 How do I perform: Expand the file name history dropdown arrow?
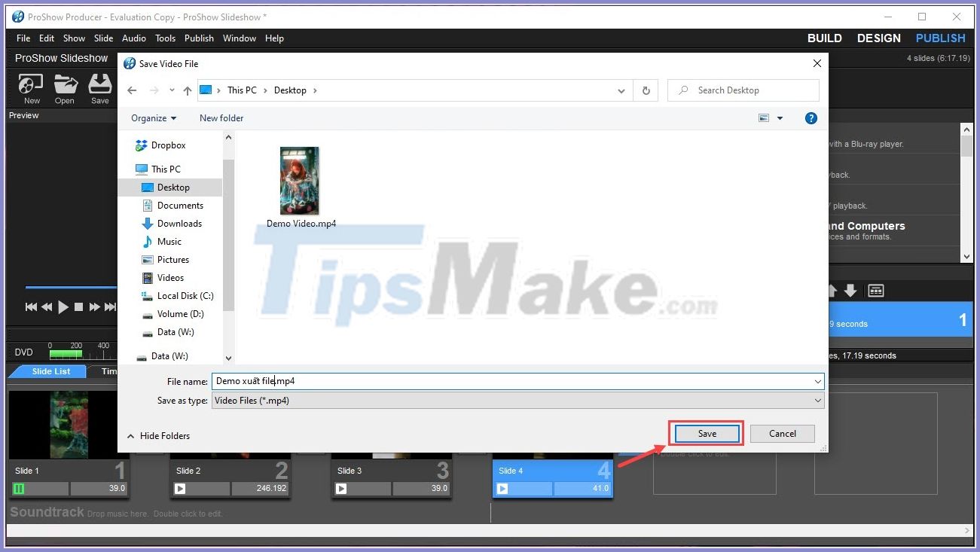[x=817, y=381]
